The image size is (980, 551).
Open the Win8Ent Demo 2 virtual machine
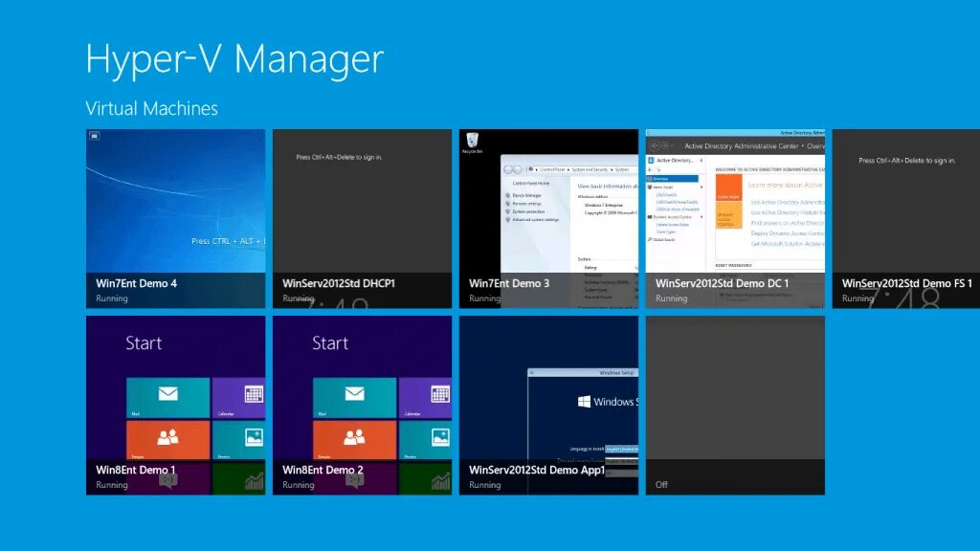pyautogui.click(x=362, y=405)
